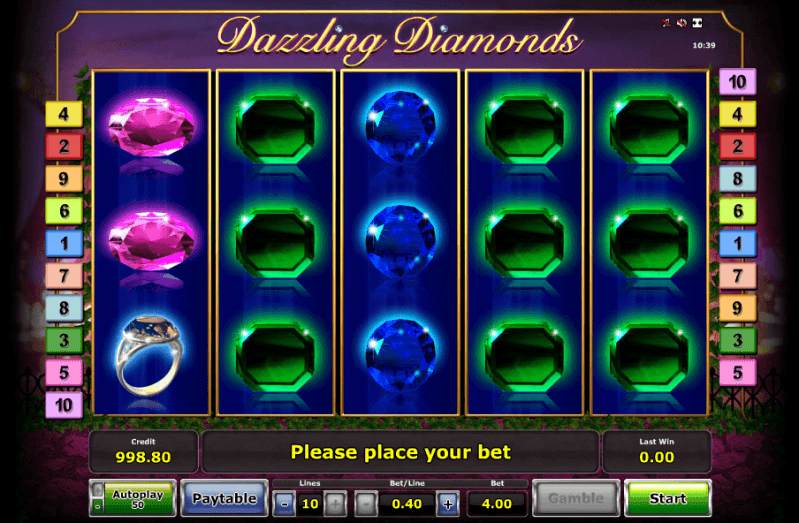799x523 pixels.
Task: Click the silver ring symbol on reel one
Action: pyautogui.click(x=151, y=356)
